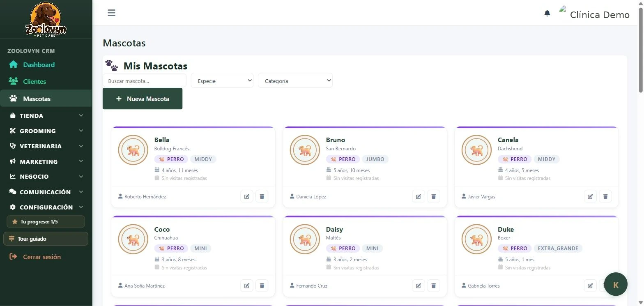Edit Canela's pet record
This screenshot has height=306, width=644.
pos(590,196)
